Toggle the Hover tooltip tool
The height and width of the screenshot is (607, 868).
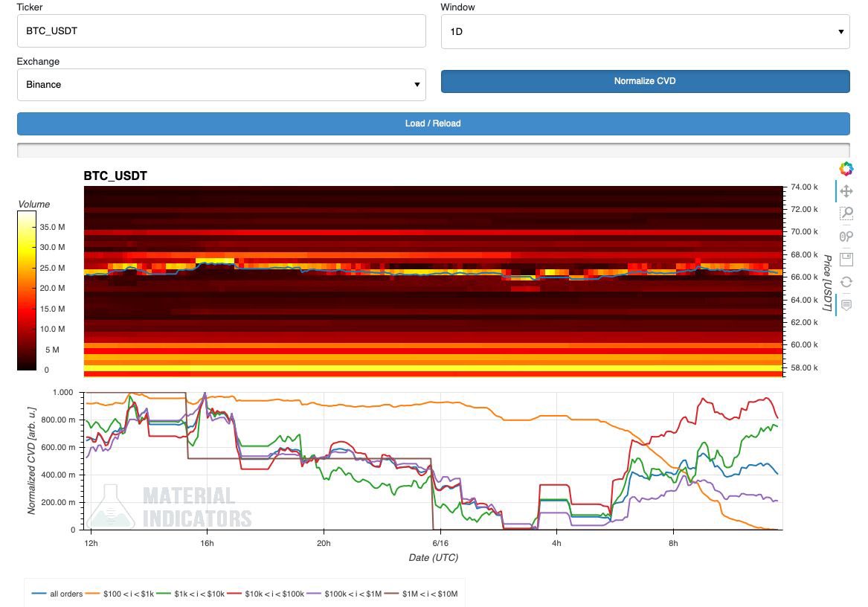click(x=846, y=304)
